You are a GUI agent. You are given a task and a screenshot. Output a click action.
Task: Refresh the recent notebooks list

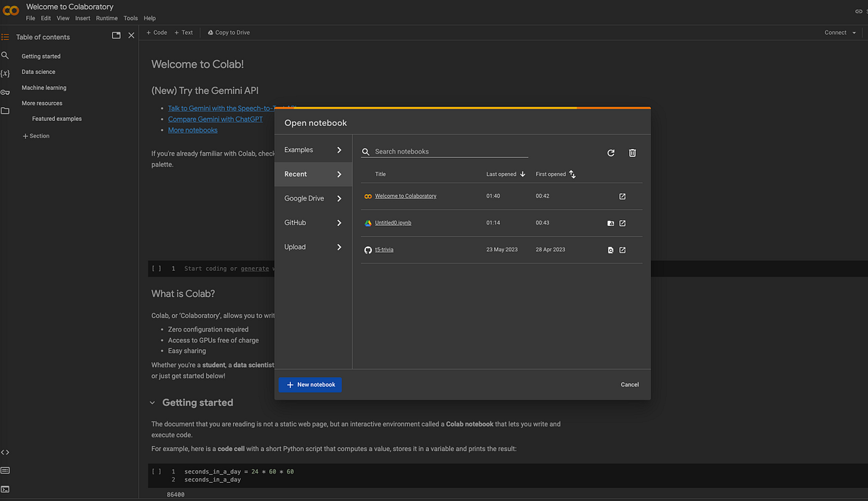[610, 153]
